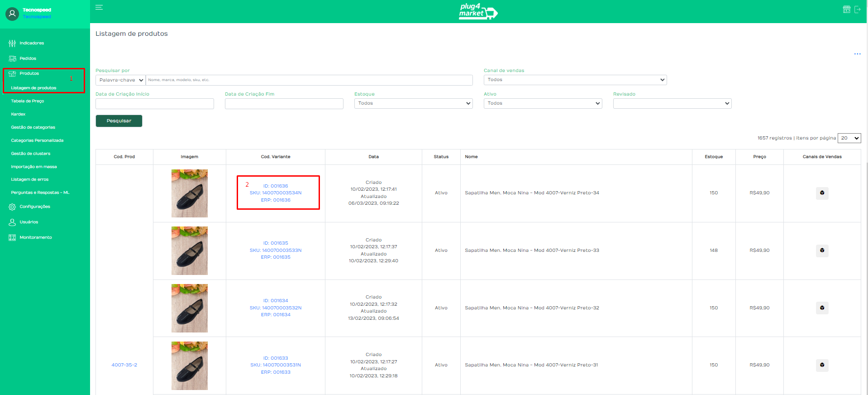Image resolution: width=868 pixels, height=395 pixels.
Task: Open Indicadores sidebar icon
Action: pyautogui.click(x=12, y=43)
